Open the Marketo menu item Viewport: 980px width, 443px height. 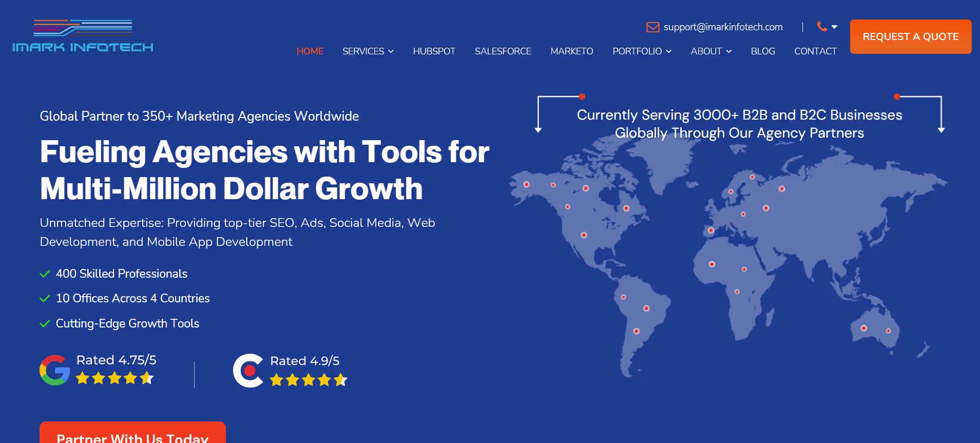pos(572,51)
